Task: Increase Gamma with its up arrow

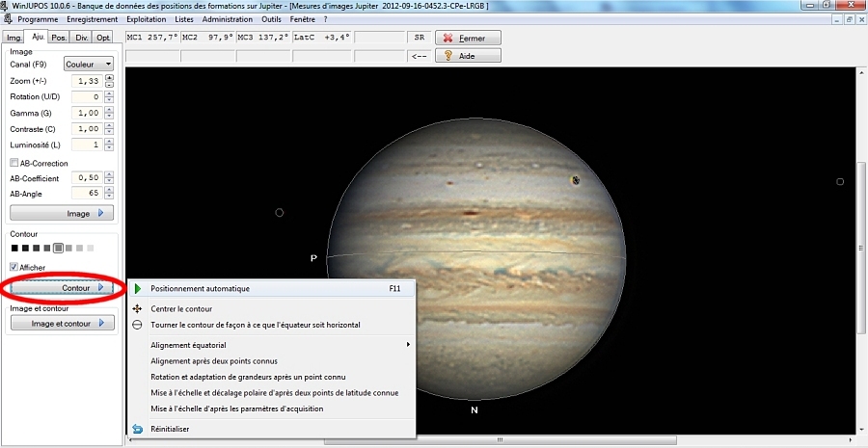Action: [x=109, y=110]
